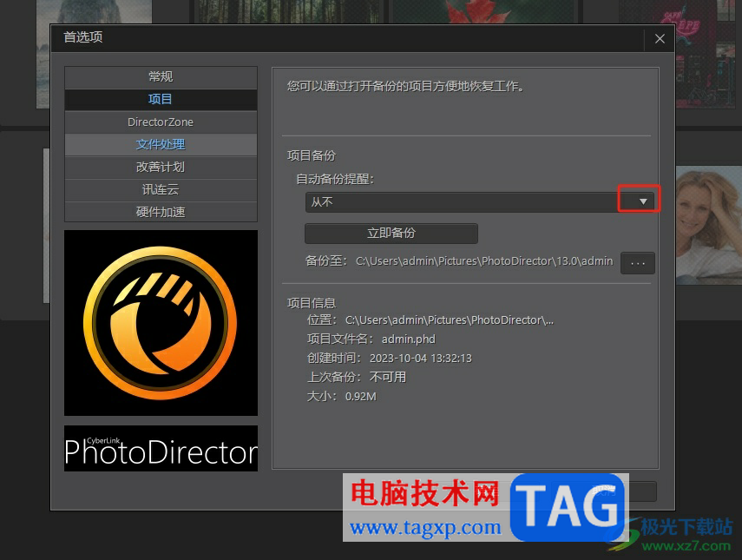This screenshot has height=560, width=742.
Task: Switch to 文件处理 settings
Action: click(x=161, y=144)
